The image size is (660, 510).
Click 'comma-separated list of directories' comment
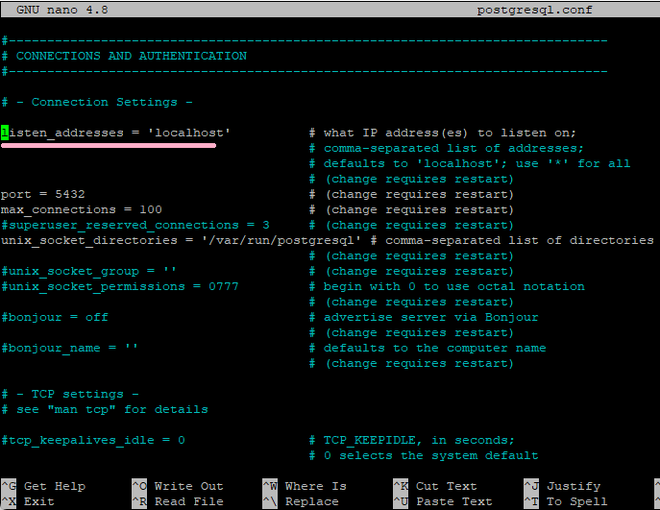(519, 240)
